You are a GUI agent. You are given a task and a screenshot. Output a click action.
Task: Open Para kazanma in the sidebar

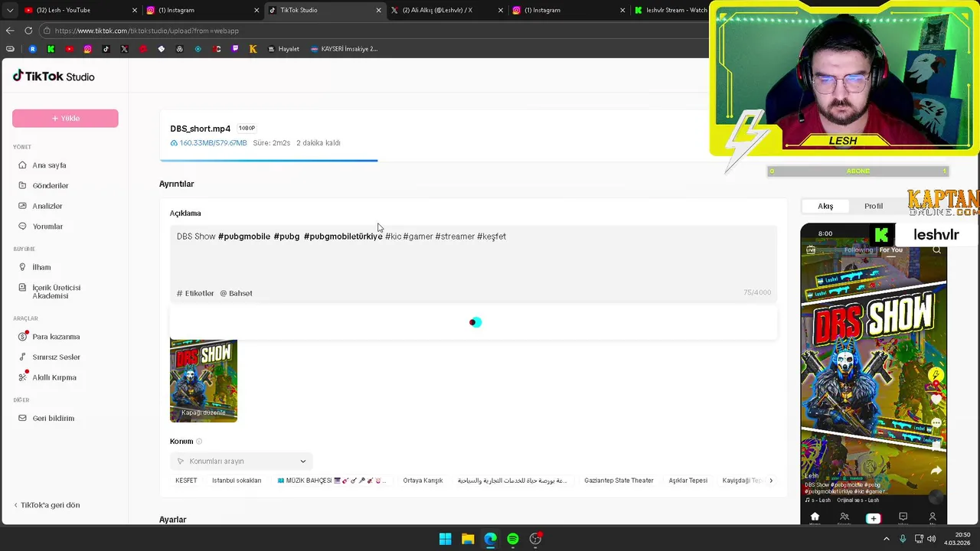tap(56, 337)
